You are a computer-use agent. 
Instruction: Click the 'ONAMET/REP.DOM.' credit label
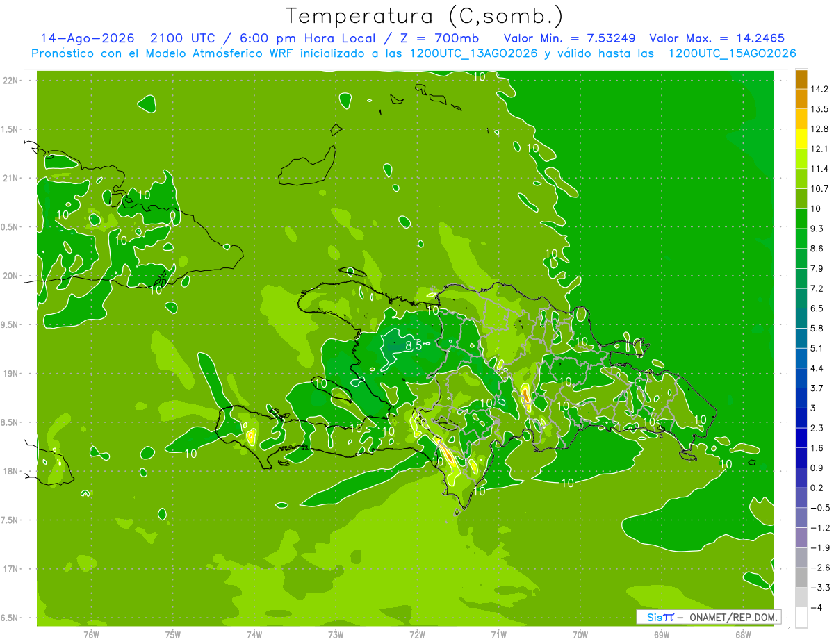coord(735,617)
